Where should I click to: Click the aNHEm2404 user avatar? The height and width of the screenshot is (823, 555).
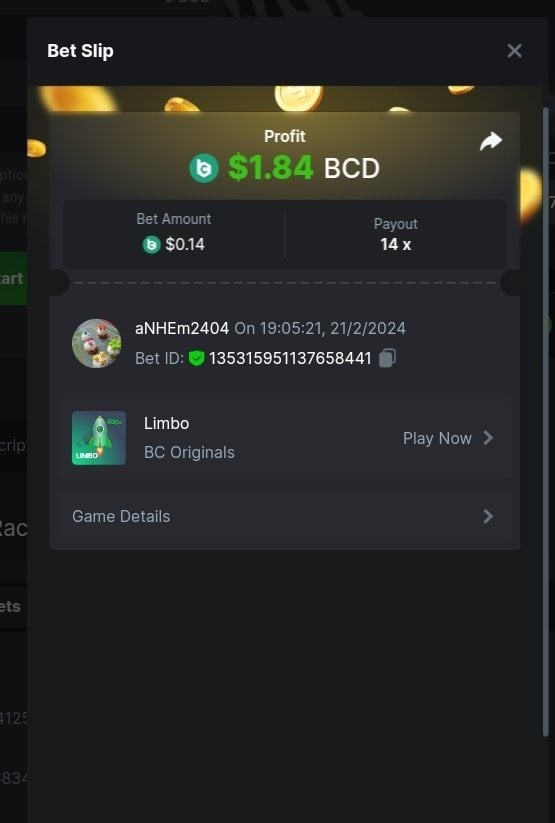pyautogui.click(x=96, y=343)
